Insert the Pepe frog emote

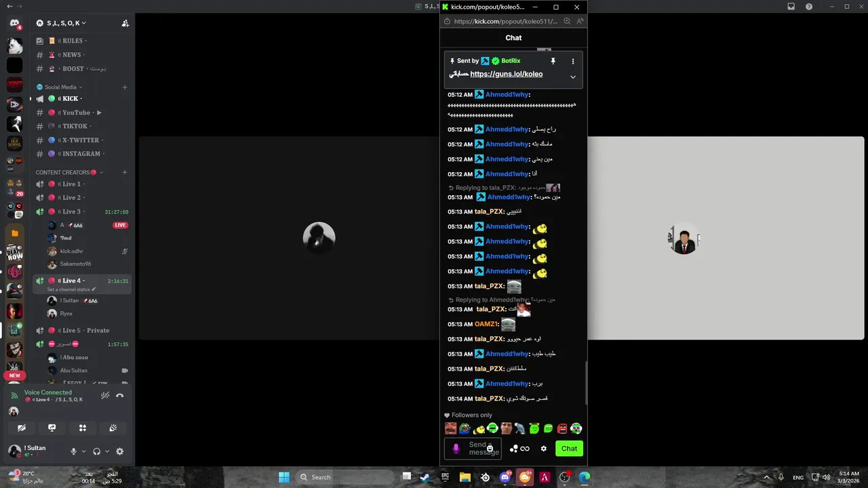pos(465,428)
